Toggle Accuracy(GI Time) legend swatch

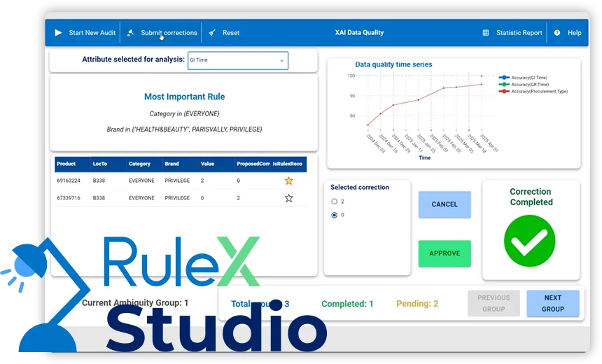[504, 78]
